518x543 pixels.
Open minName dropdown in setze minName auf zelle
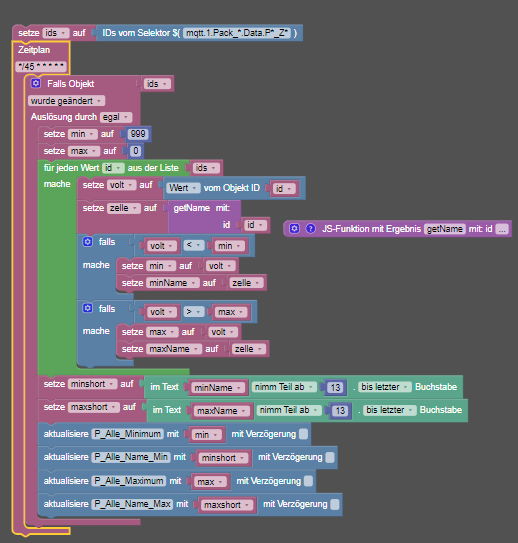point(173,283)
